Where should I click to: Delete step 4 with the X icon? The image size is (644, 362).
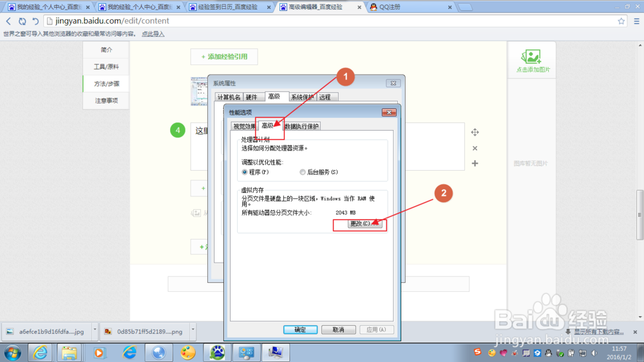[475, 148]
